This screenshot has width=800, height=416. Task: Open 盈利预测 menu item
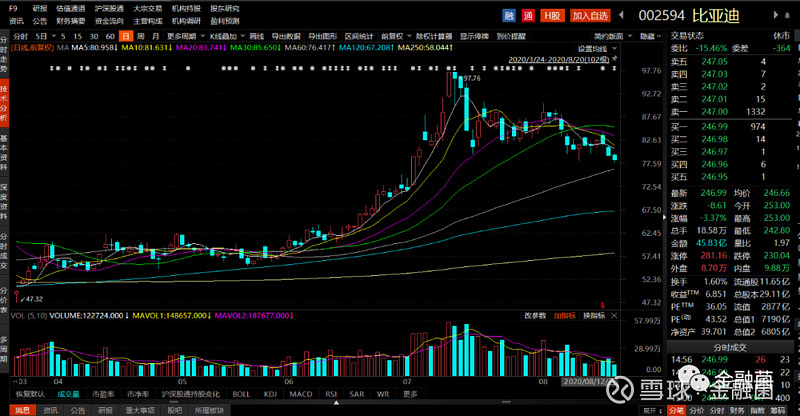pos(225,21)
